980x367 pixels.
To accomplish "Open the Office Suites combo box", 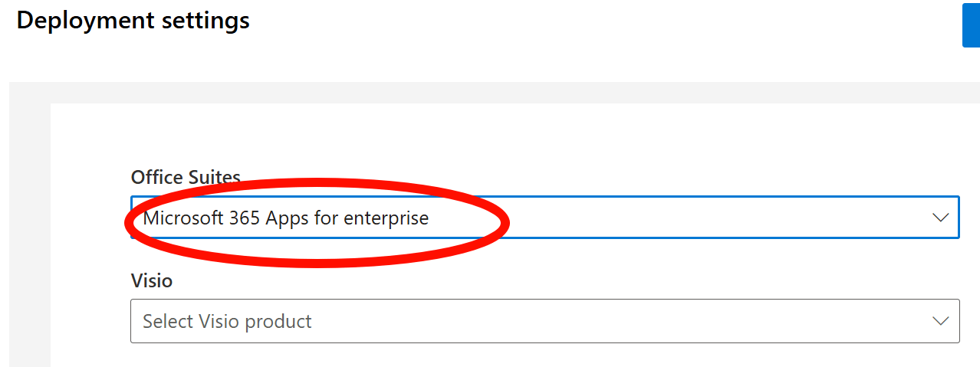I will pyautogui.click(x=544, y=218).
